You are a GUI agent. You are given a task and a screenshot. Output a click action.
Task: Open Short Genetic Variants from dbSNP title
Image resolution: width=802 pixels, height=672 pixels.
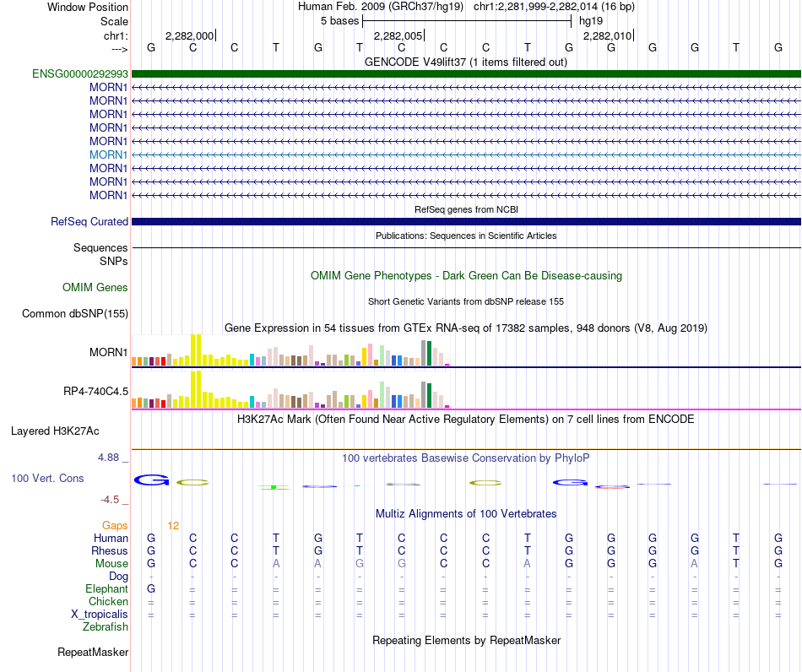point(466,301)
